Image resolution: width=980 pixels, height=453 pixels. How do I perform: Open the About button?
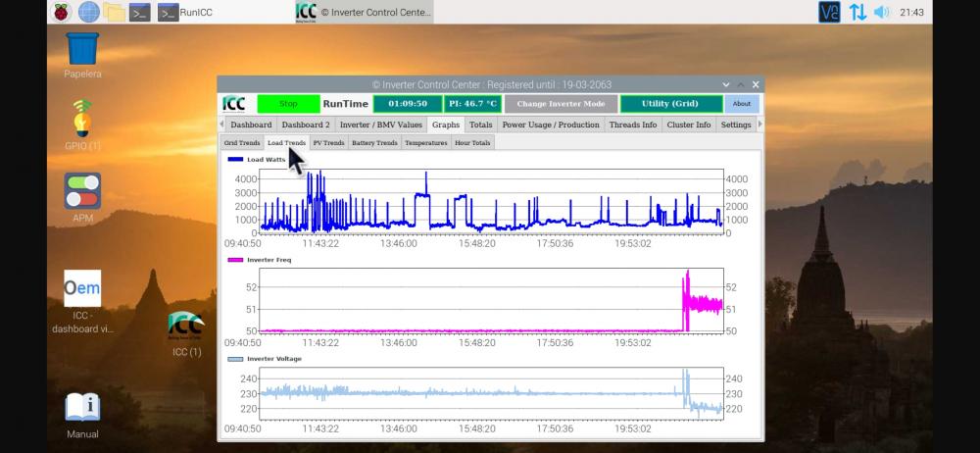pyautogui.click(x=742, y=104)
